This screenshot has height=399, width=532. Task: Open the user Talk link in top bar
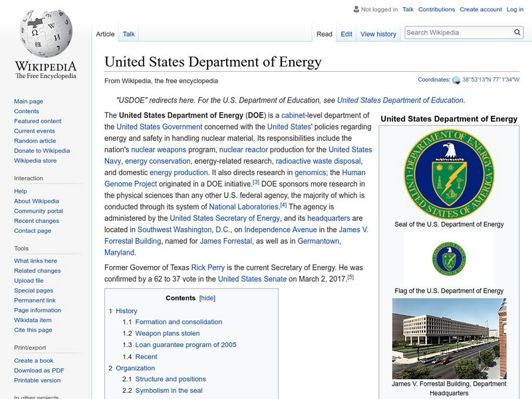tap(408, 9)
